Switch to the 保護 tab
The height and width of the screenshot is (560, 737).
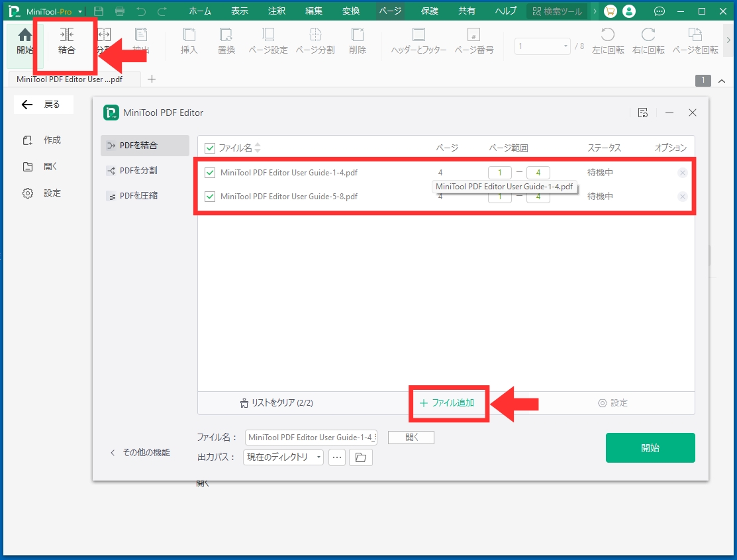point(430,11)
